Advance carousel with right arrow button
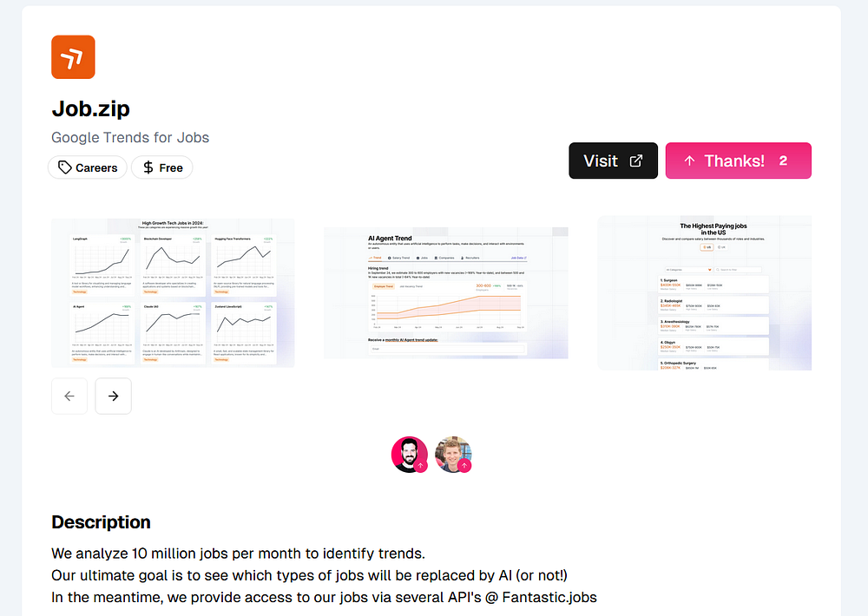Image resolution: width=868 pixels, height=616 pixels. tap(114, 396)
